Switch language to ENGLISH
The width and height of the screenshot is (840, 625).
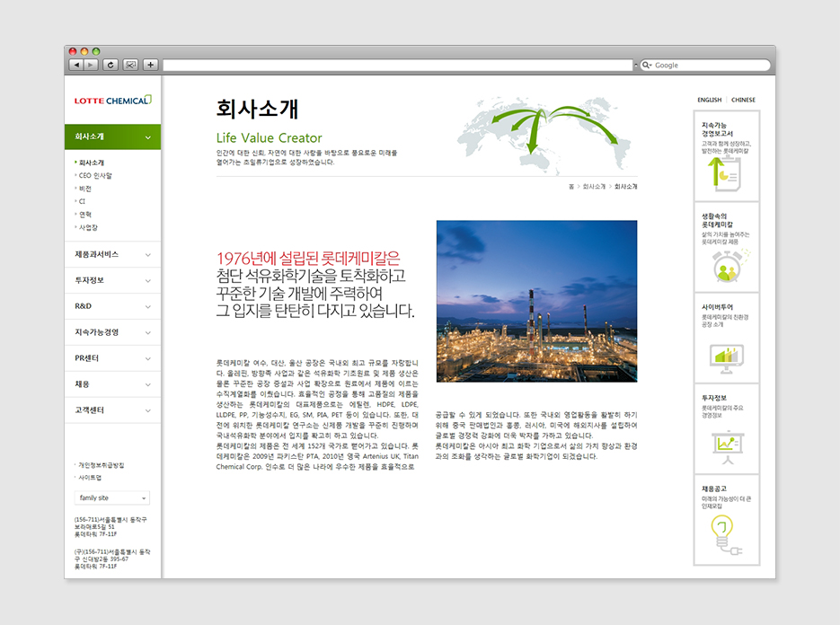tap(710, 100)
